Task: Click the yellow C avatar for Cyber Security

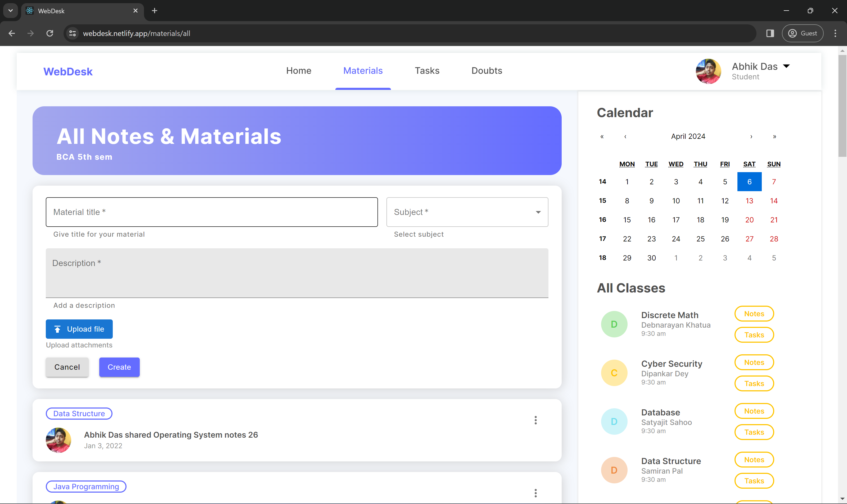Action: (x=614, y=373)
